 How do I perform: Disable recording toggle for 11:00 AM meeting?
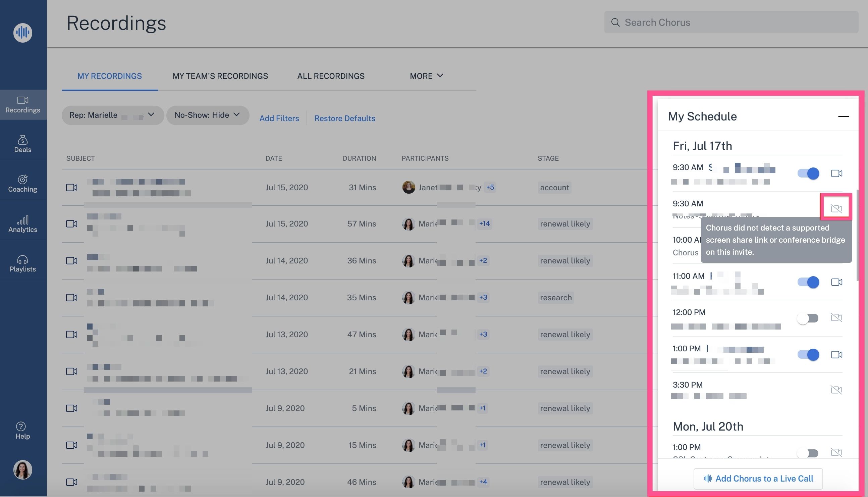[808, 282]
